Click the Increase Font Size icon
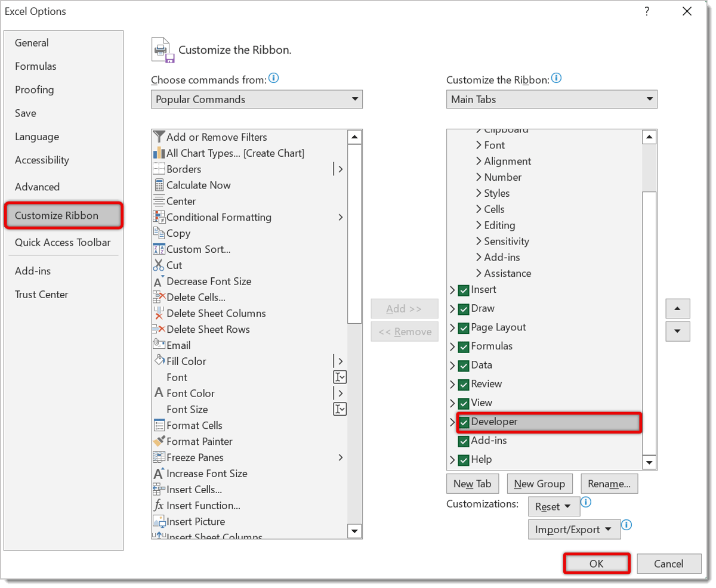Image resolution: width=716 pixels, height=588 pixels. pos(159,474)
